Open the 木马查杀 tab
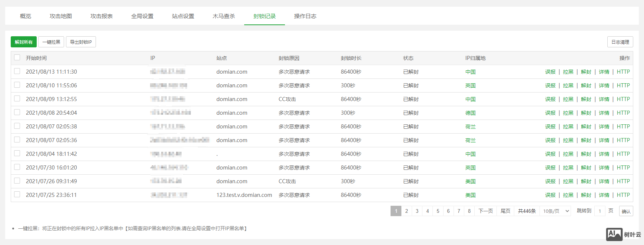644x245 pixels. [x=224, y=16]
